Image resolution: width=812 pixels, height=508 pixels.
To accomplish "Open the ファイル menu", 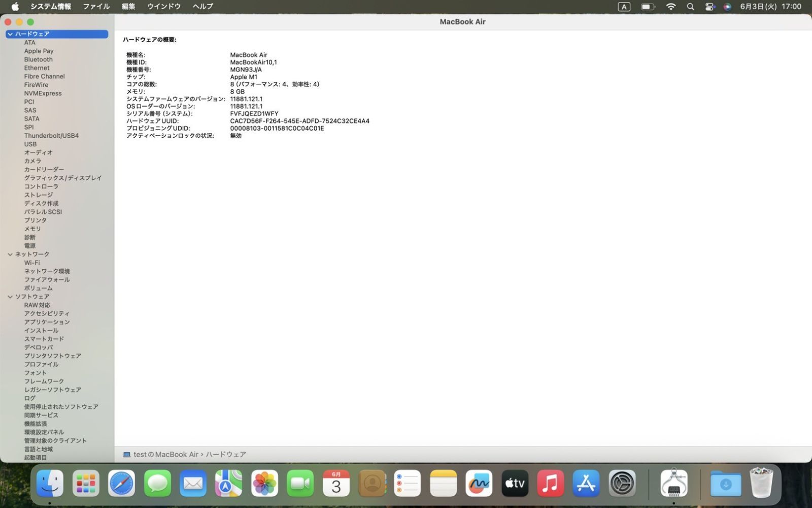I will pyautogui.click(x=96, y=7).
